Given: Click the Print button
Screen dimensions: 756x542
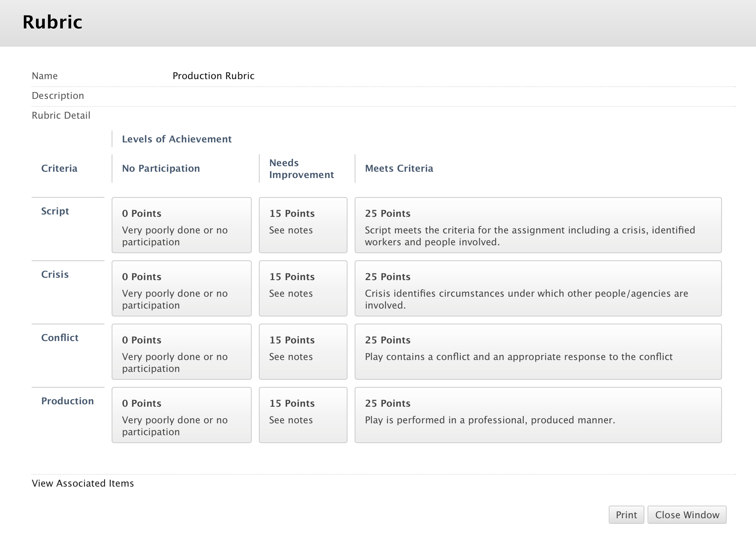Looking at the screenshot, I should (x=626, y=515).
